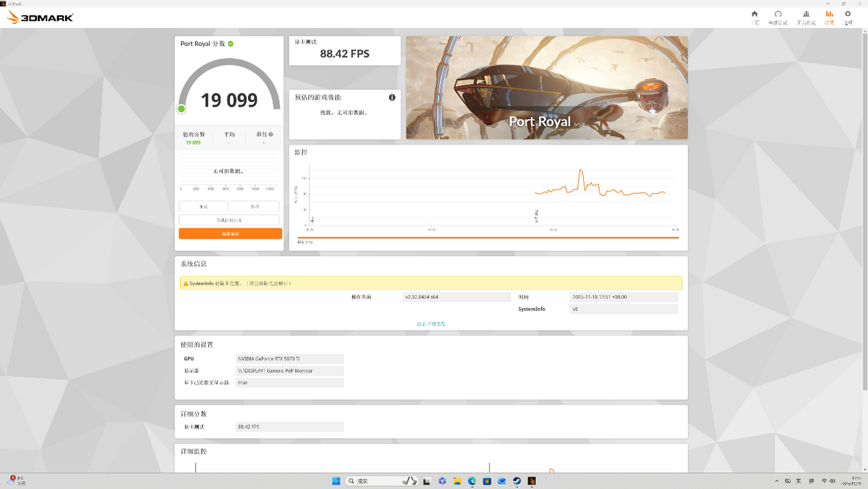Open Steam from the taskbar

coord(517,481)
